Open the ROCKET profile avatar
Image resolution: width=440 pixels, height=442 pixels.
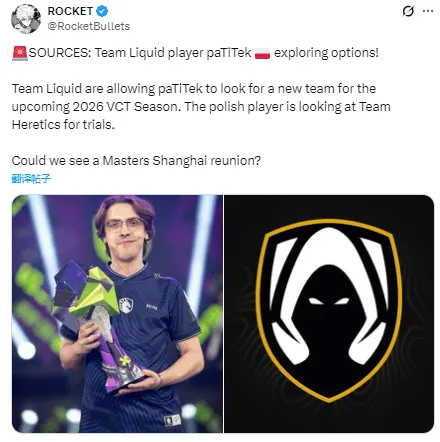[26, 19]
